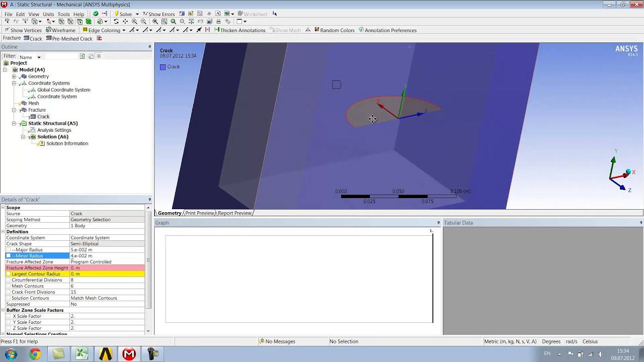Image resolution: width=644 pixels, height=362 pixels.
Task: Click the Rotate view tool icon
Action: pyautogui.click(x=116, y=22)
